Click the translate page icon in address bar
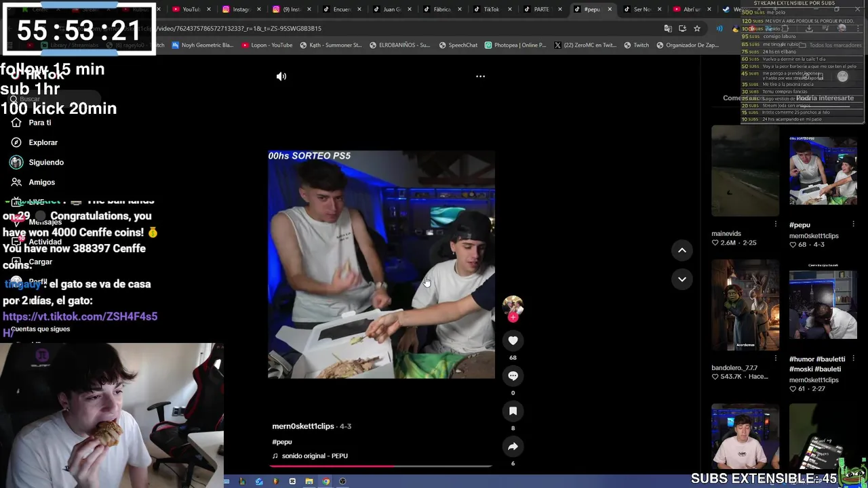 coord(668,28)
